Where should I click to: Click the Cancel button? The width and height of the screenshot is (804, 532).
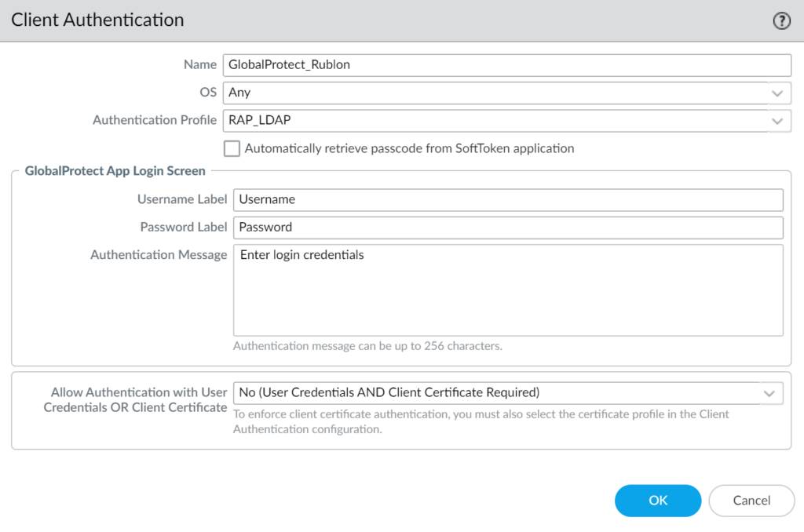click(751, 501)
